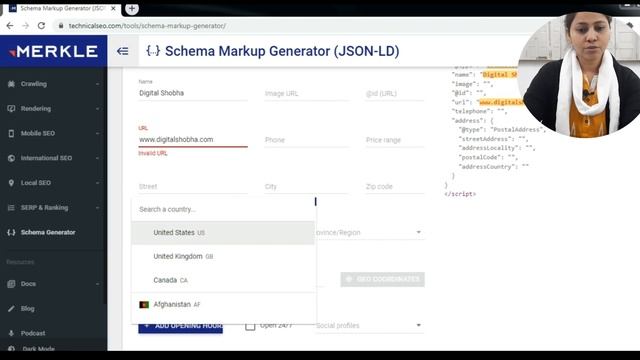Expand the Local SEO menu chevron
This screenshot has width=640, height=360.
click(x=98, y=183)
